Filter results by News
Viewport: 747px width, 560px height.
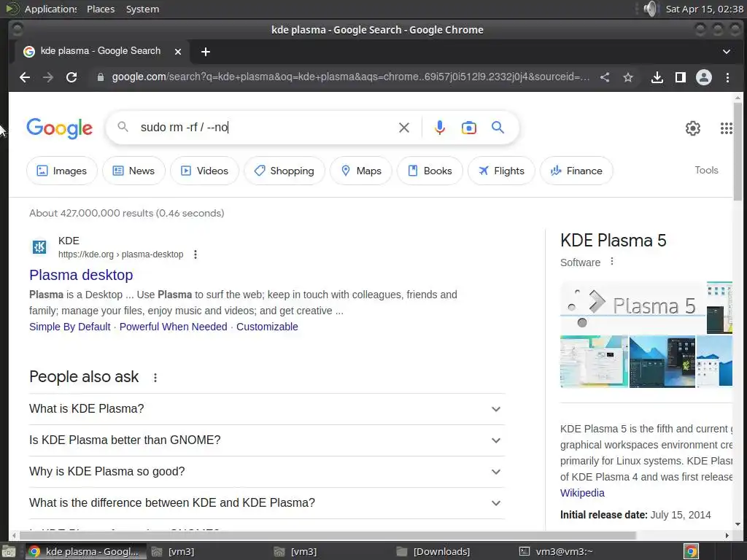point(134,171)
